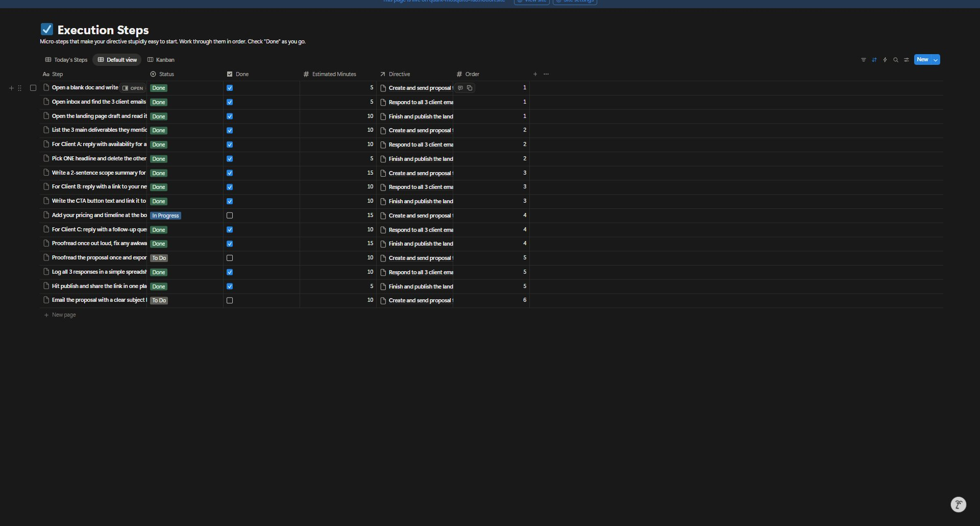Open the In Progress status dropdown

point(165,216)
